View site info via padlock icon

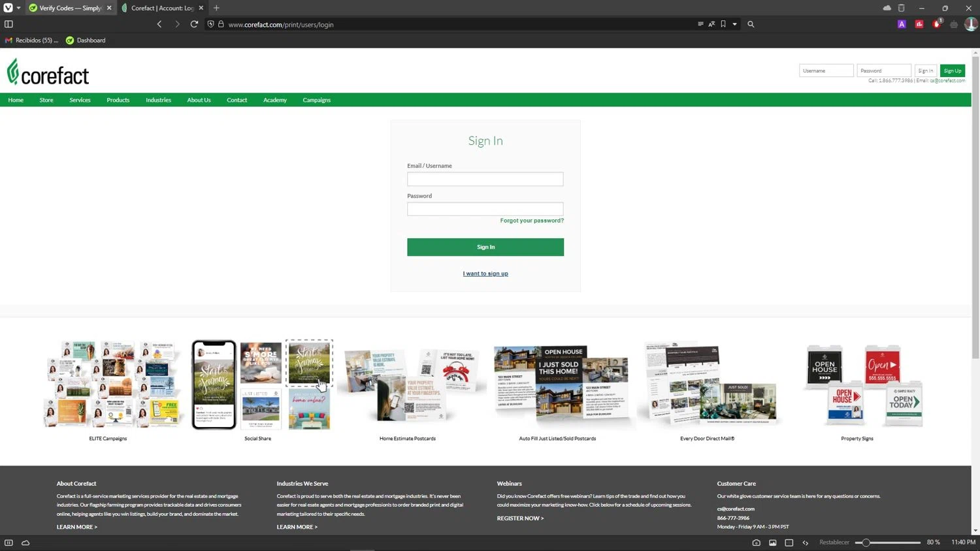click(221, 24)
